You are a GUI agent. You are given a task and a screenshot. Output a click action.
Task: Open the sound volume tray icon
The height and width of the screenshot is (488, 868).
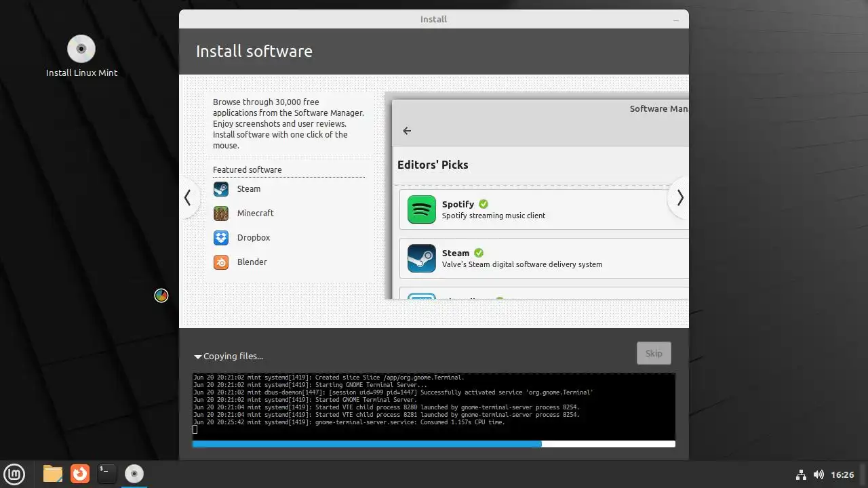[818, 475]
